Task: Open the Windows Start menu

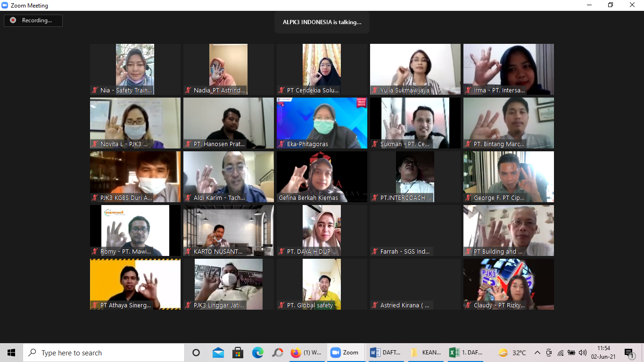Action: (x=11, y=353)
